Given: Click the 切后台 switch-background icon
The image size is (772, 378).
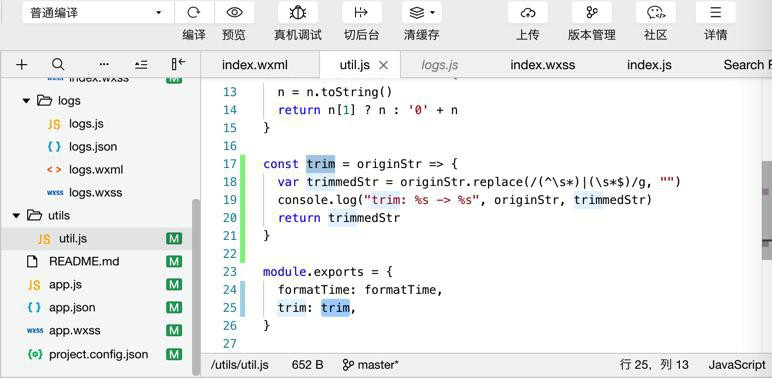Looking at the screenshot, I should [362, 12].
